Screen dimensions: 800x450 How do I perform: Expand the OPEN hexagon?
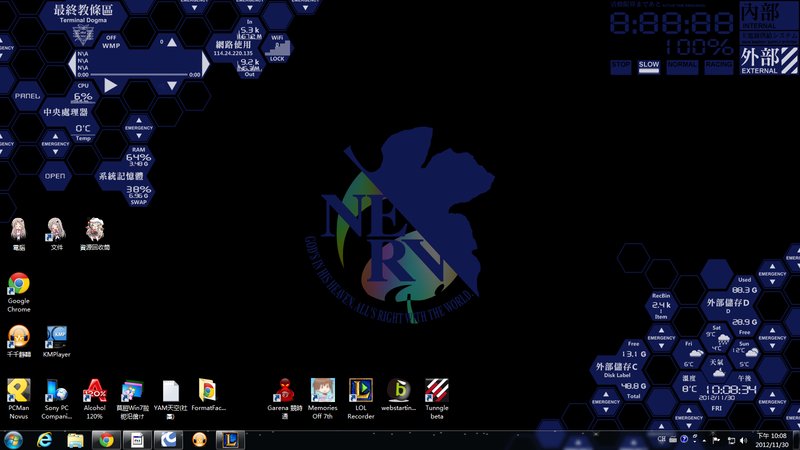click(x=55, y=176)
